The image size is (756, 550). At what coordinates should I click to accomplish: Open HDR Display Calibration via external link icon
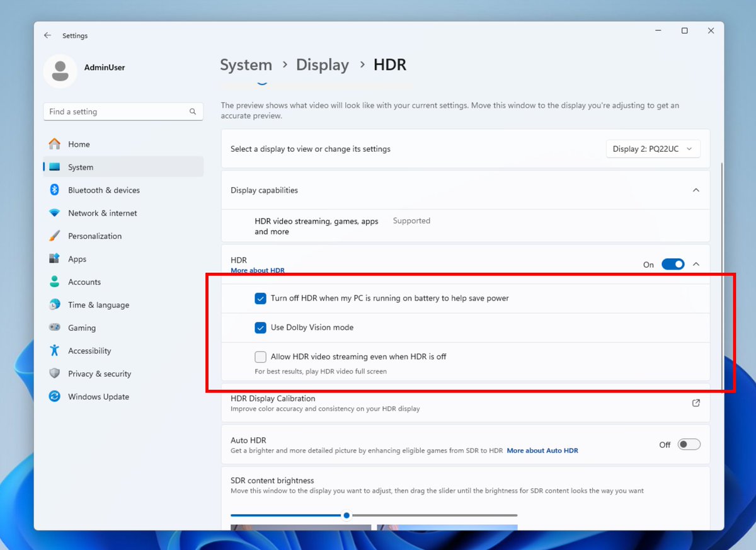[696, 403]
